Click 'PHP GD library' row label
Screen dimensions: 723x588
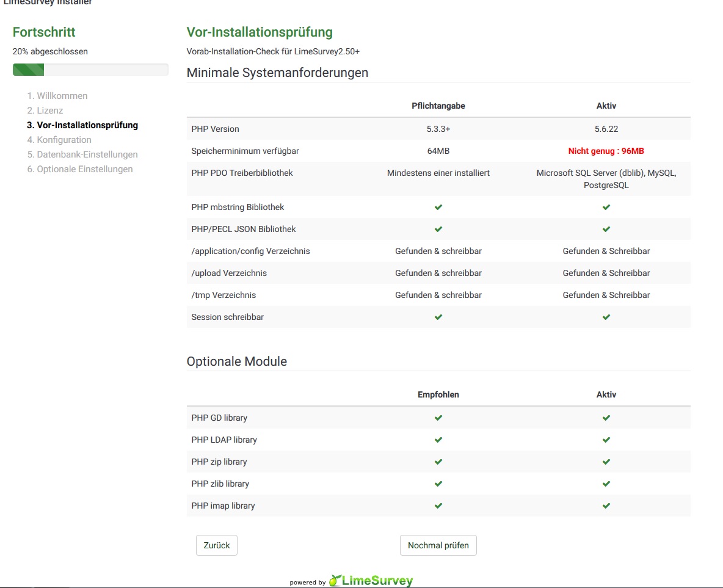click(219, 418)
